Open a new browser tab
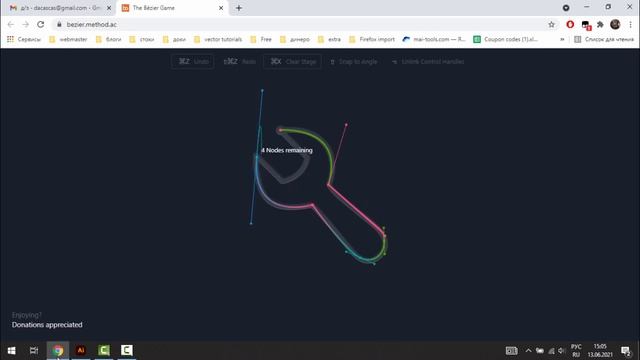640x360 pixels. (239, 8)
